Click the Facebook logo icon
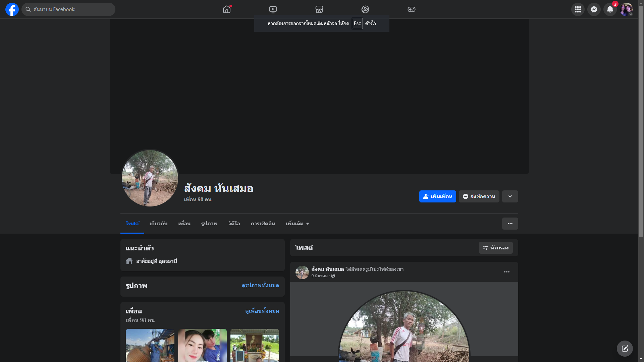Viewport: 644px width, 362px height. (12, 9)
